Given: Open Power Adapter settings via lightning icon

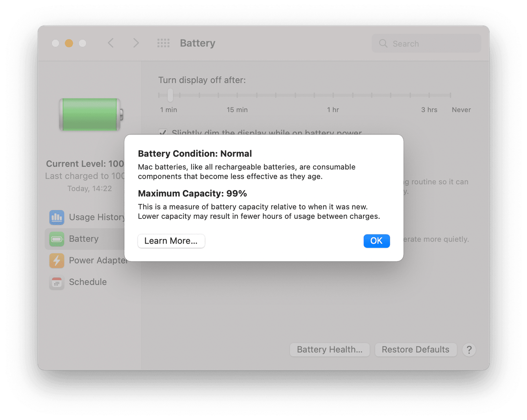Looking at the screenshot, I should [57, 260].
